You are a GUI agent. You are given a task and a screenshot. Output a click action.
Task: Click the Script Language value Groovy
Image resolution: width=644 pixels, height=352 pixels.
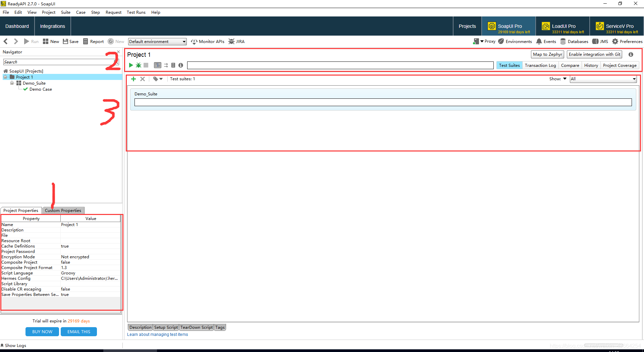tap(90, 273)
